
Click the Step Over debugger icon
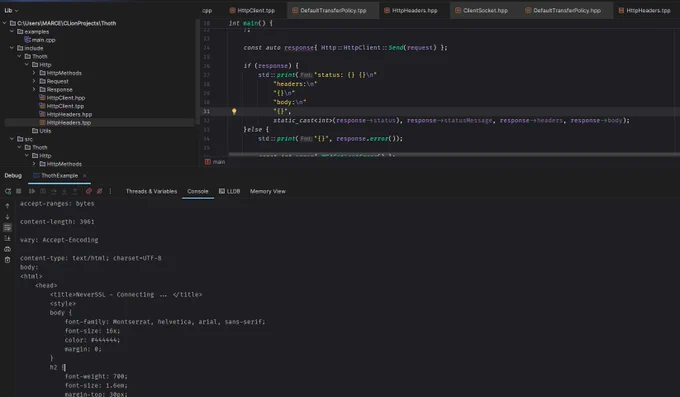(x=53, y=191)
